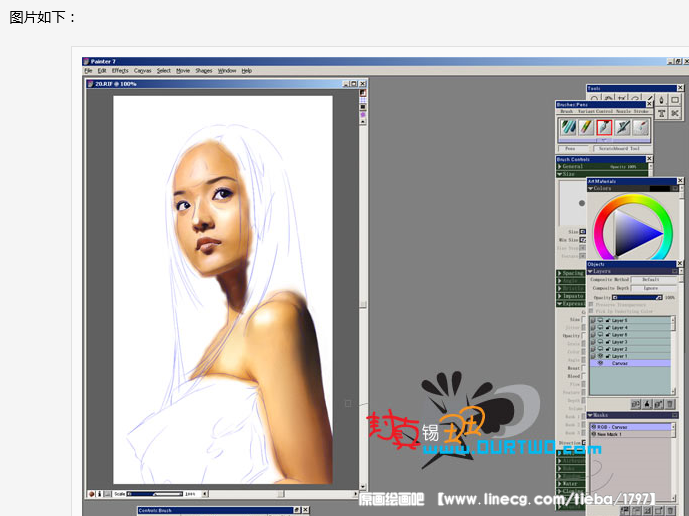Viewport: 689px width, 516px height.
Task: Click the trash delete layer button
Action: pyautogui.click(x=670, y=404)
